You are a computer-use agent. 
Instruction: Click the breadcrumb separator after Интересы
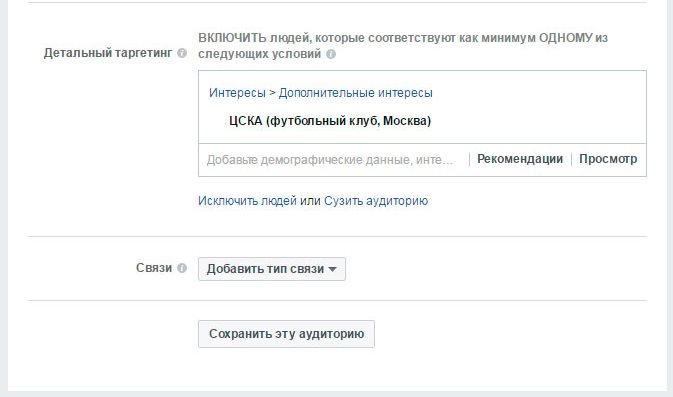pyautogui.click(x=272, y=93)
